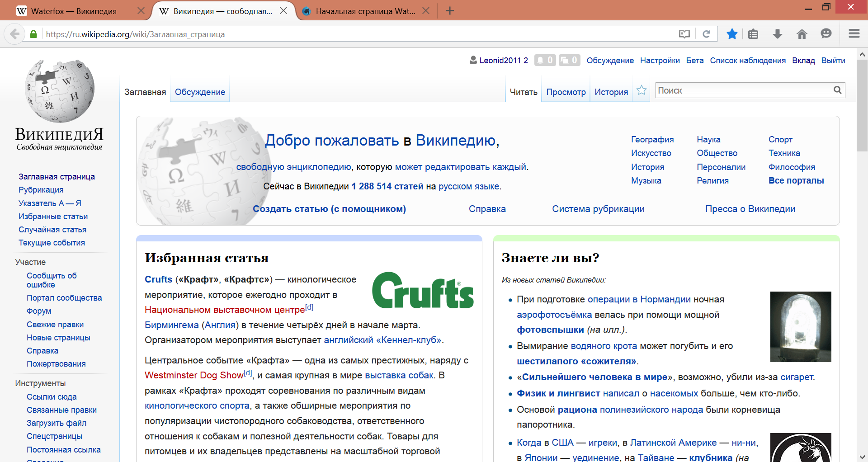Open the Все порталы link
The height and width of the screenshot is (462, 868).
pos(796,180)
